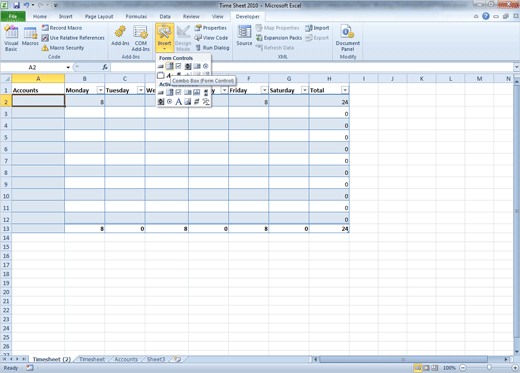
Task: Toggle Use Relative References
Action: (73, 38)
